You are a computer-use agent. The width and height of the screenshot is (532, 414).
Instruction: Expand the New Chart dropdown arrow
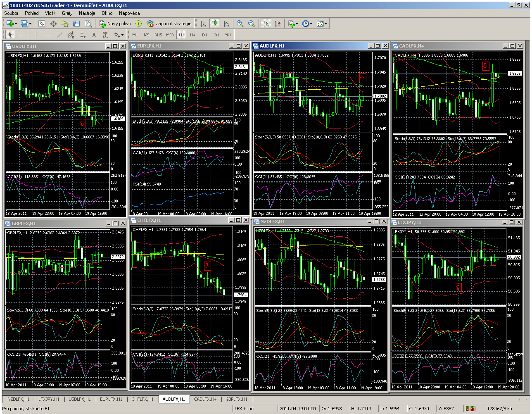tap(15, 24)
